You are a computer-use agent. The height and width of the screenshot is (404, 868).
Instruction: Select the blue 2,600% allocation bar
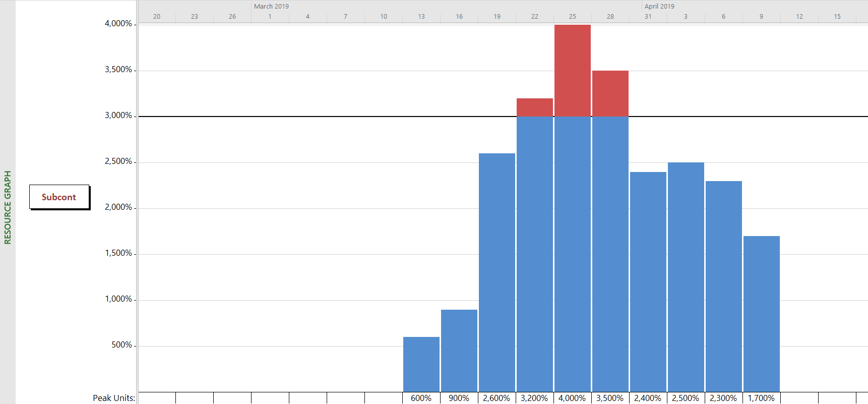click(x=497, y=272)
